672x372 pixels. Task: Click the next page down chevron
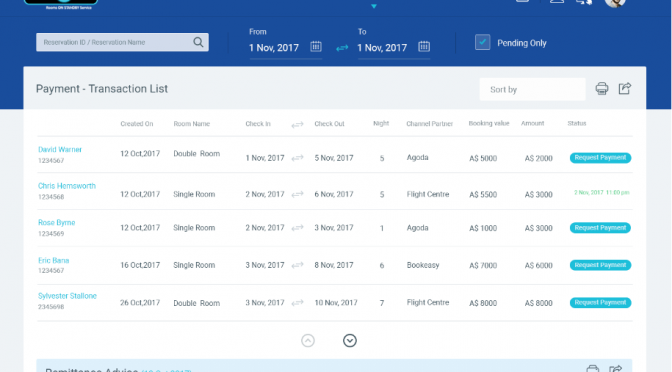point(350,341)
